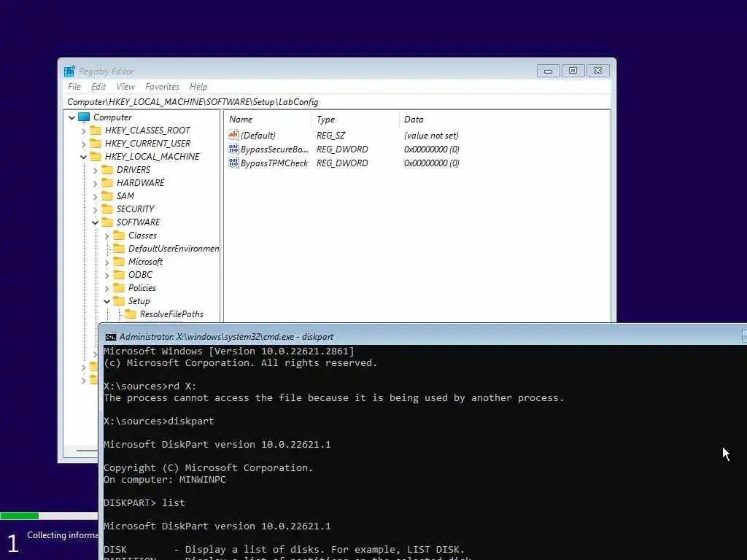Expand the HKEY_CLASSES_ROOT node
The image size is (747, 560).
point(83,131)
